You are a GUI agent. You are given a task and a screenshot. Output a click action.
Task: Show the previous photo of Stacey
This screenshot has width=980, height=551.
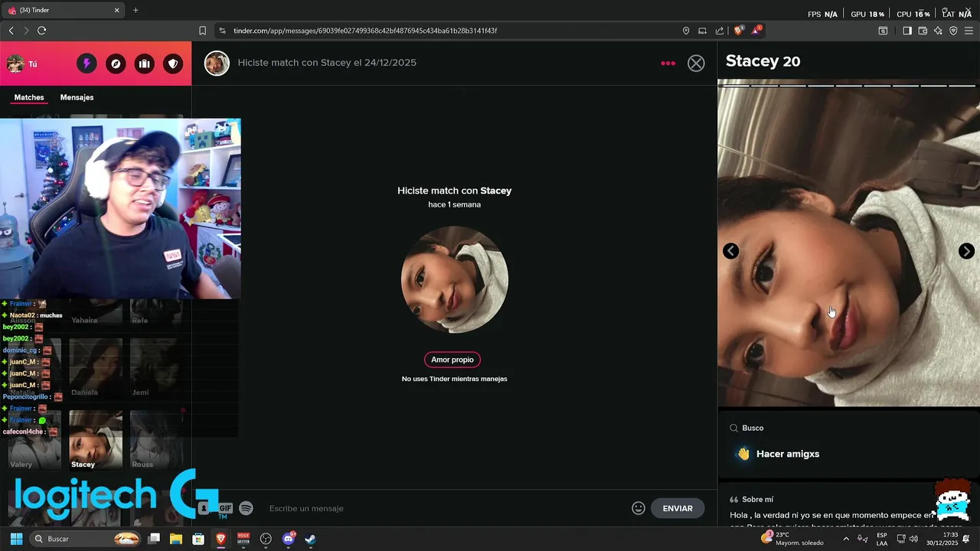pyautogui.click(x=731, y=251)
